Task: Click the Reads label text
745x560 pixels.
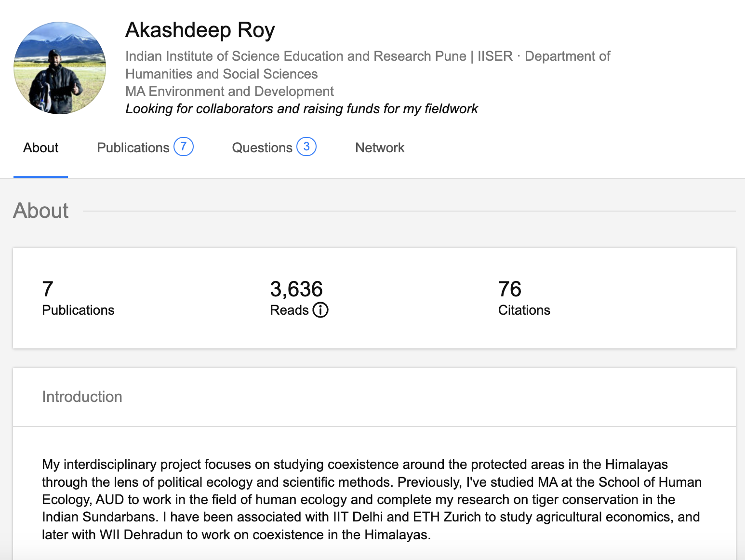Action: pyautogui.click(x=289, y=310)
